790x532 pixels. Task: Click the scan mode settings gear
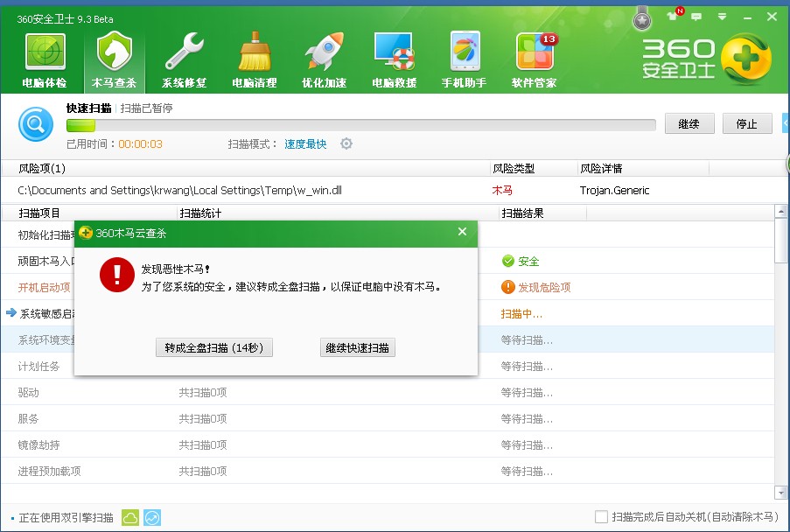[346, 143]
